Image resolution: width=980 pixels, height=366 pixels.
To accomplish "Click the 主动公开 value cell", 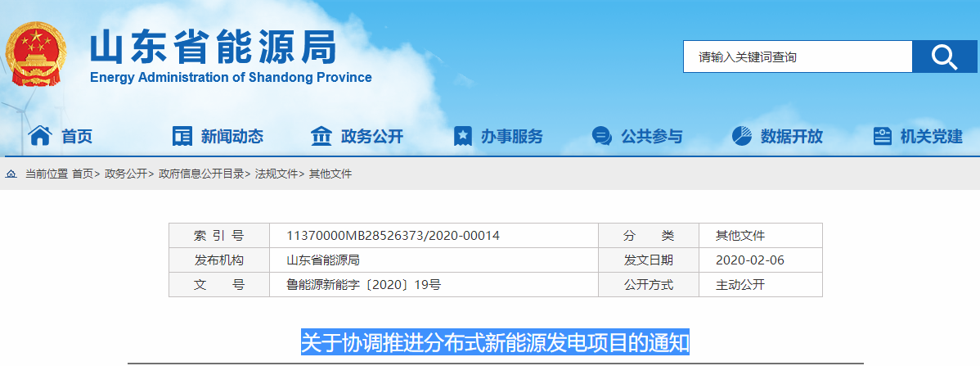I will (761, 285).
